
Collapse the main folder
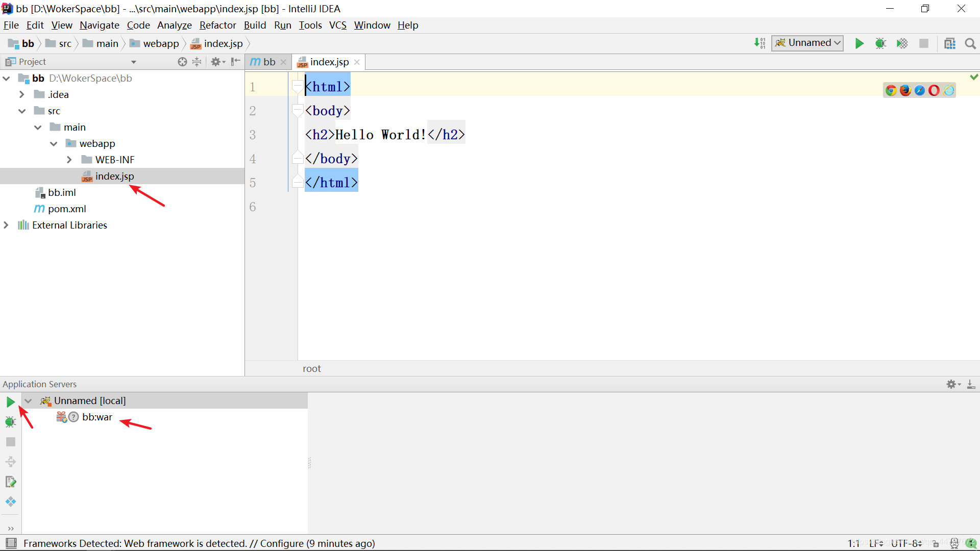click(38, 127)
